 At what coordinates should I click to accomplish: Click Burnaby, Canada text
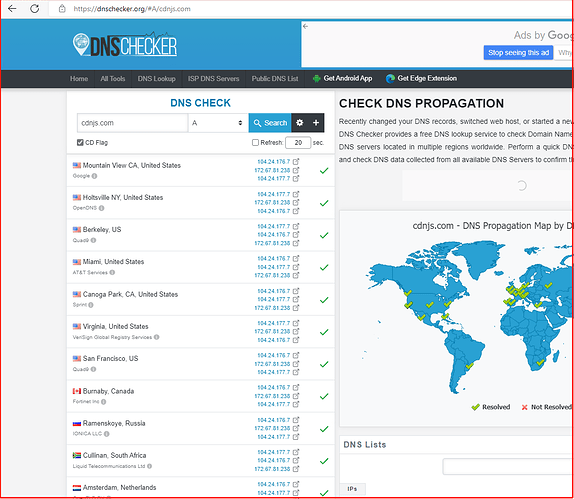(108, 391)
